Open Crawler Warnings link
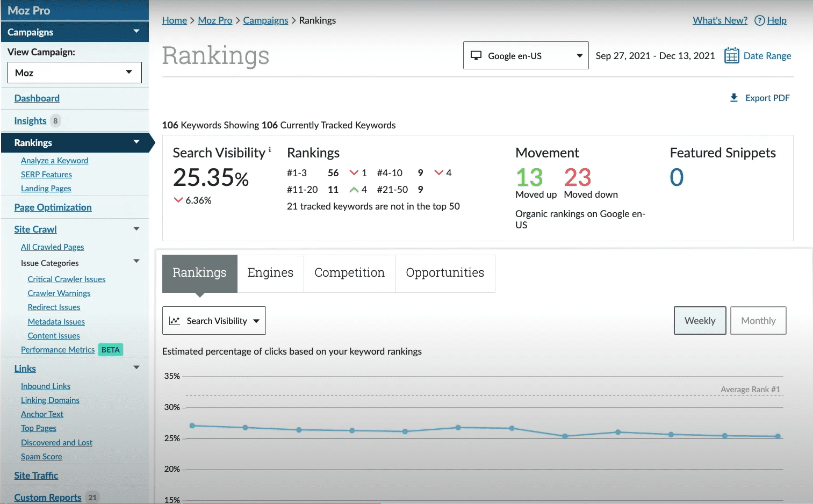Viewport: 813px width, 504px height. point(59,293)
